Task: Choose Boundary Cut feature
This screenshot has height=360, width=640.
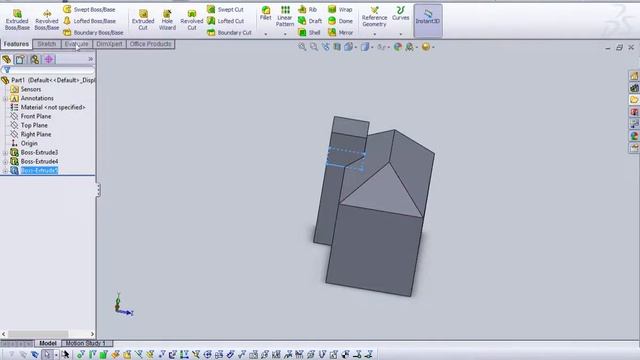Action: pos(229,32)
